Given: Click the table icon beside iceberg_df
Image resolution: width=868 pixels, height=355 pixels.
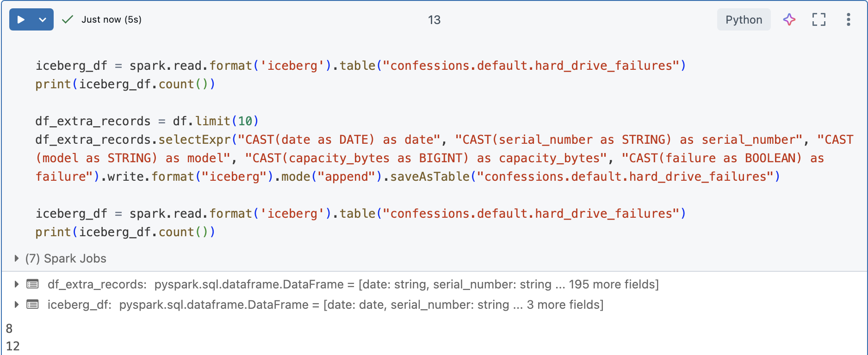Looking at the screenshot, I should pos(32,305).
